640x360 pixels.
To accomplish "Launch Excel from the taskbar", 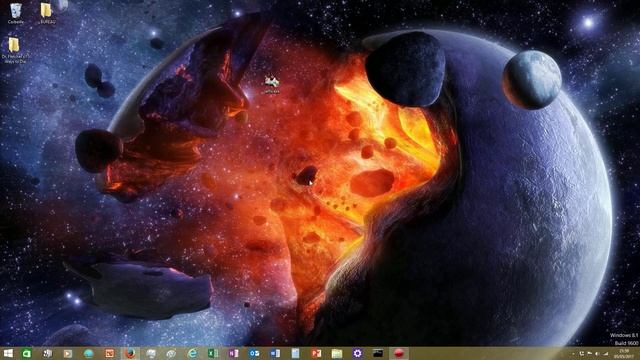I will pos(213,353).
